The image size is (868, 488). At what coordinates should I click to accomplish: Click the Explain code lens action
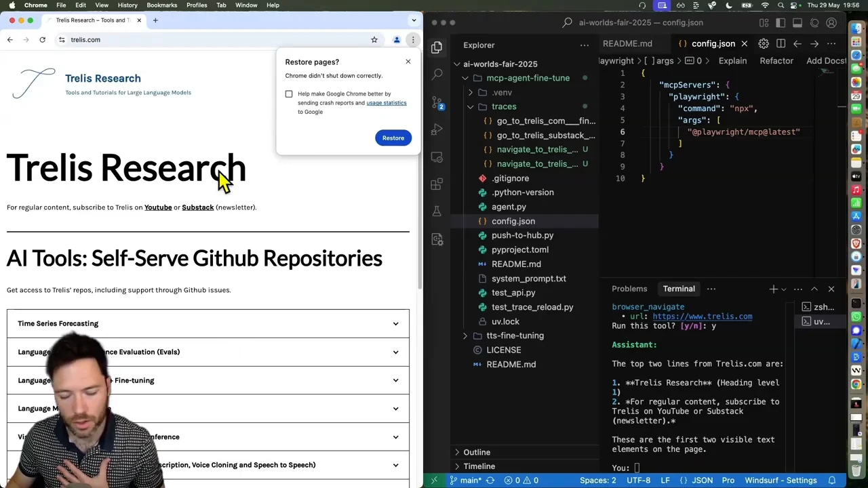pos(732,61)
